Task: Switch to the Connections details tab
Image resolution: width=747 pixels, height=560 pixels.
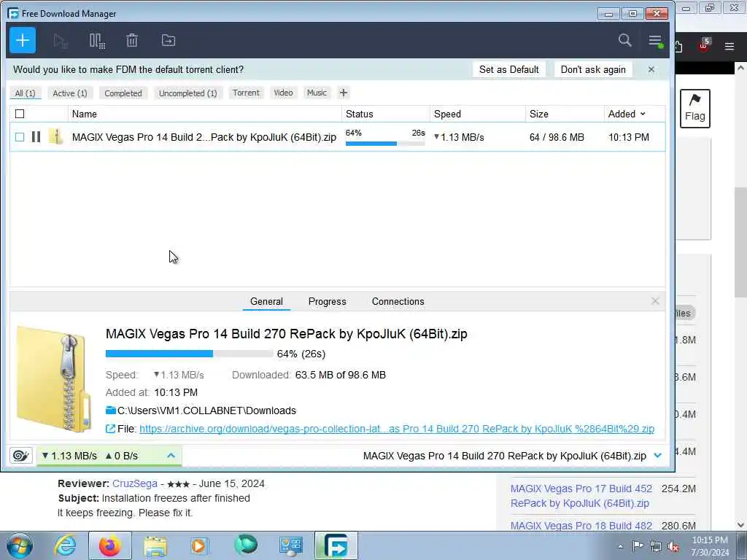Action: pos(398,301)
